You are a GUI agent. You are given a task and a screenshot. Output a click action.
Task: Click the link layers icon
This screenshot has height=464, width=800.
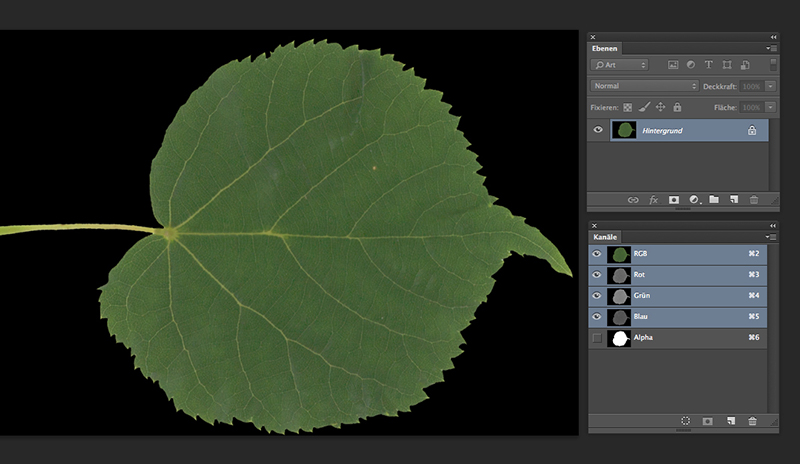coord(633,200)
